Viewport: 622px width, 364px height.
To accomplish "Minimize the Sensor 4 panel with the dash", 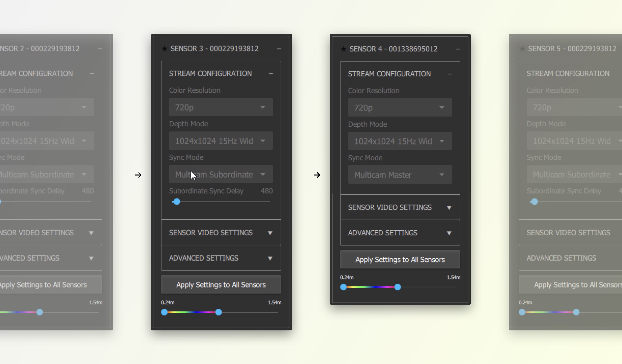I will (458, 49).
